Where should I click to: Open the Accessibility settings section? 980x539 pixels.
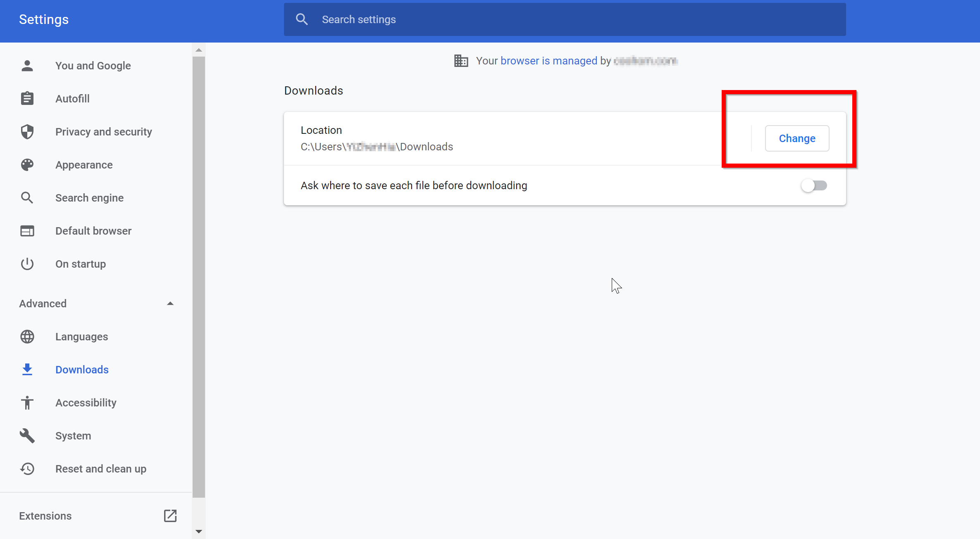tap(86, 403)
